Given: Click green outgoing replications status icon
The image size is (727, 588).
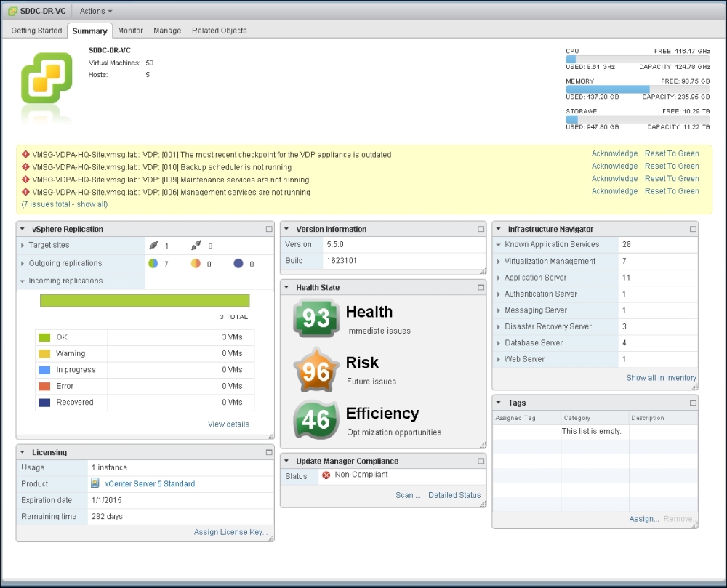Looking at the screenshot, I should [153, 263].
